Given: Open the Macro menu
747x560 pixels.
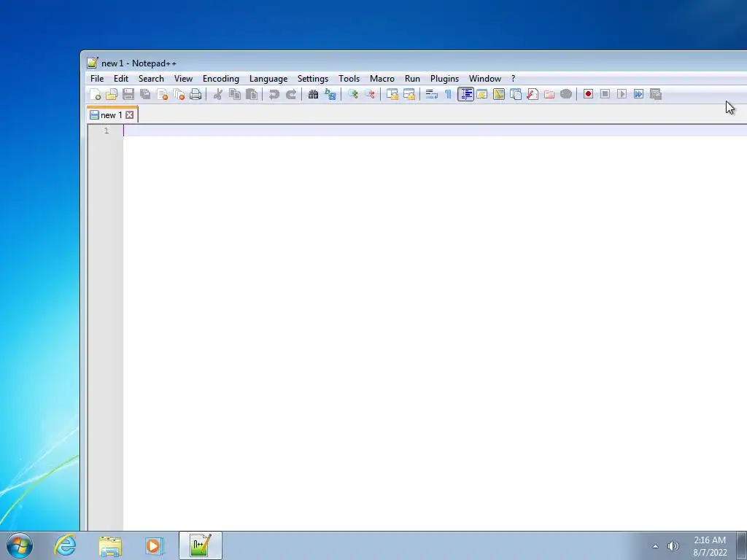Looking at the screenshot, I should pyautogui.click(x=382, y=79).
